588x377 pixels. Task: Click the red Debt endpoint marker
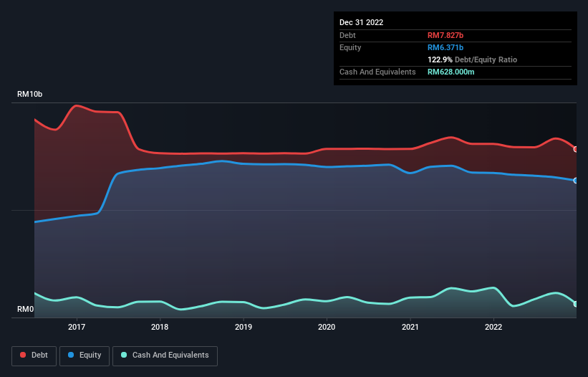coord(576,149)
